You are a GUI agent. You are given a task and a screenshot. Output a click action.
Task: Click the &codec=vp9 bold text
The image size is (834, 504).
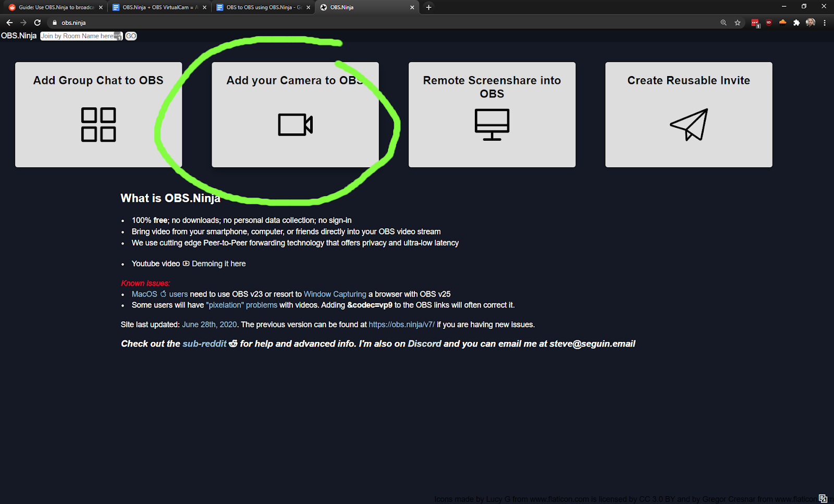[x=370, y=305]
